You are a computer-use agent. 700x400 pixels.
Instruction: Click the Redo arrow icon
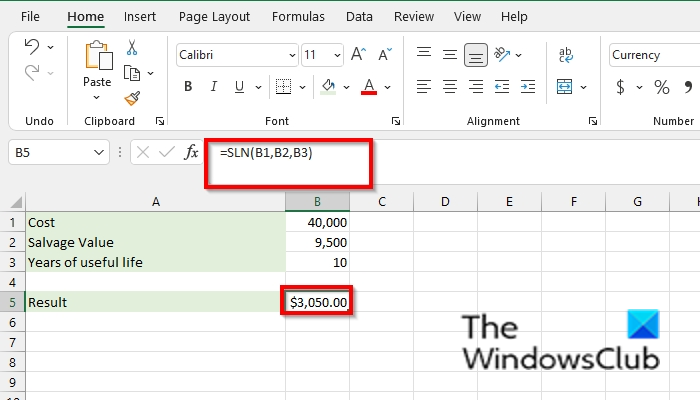[32, 73]
